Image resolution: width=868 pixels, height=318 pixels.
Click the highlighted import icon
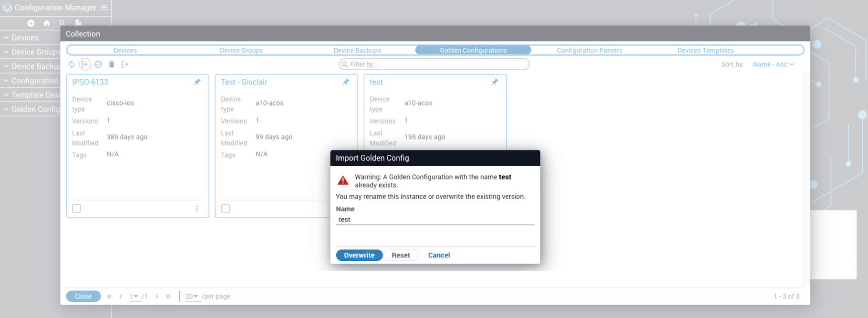coord(85,64)
